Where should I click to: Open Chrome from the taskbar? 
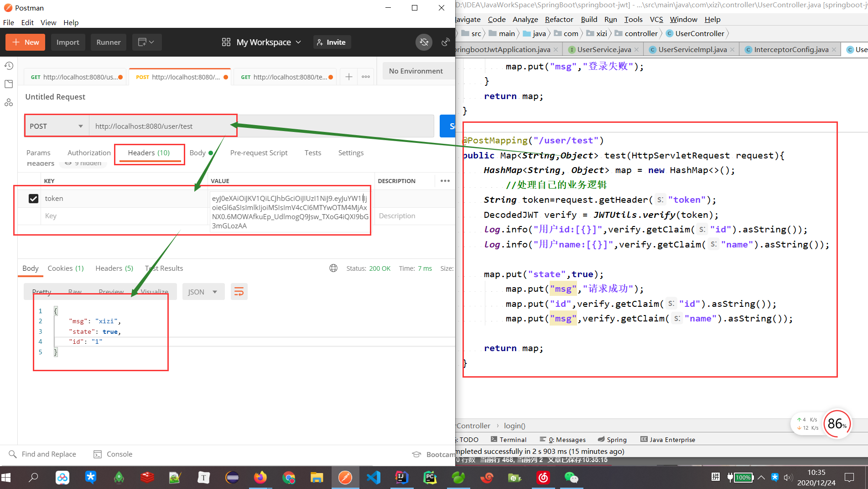point(289,478)
